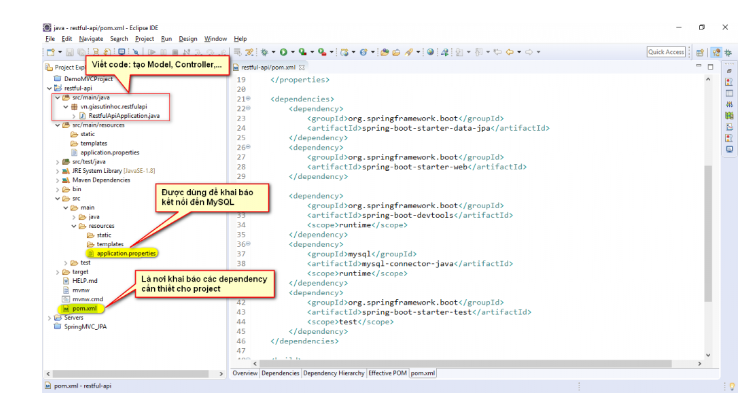Collapse the restful-api project node
The width and height of the screenshot is (753, 398).
(x=49, y=88)
